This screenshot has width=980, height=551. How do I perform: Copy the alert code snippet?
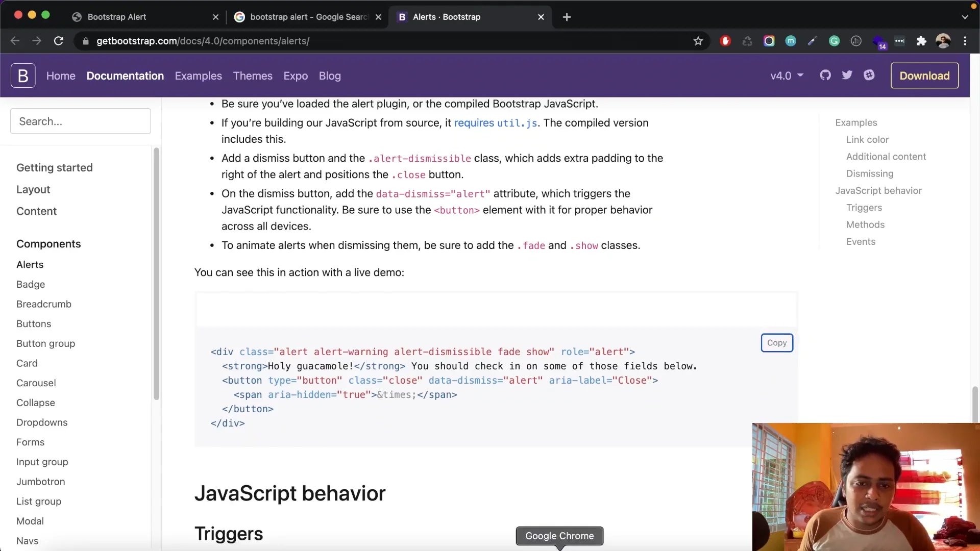pyautogui.click(x=777, y=343)
